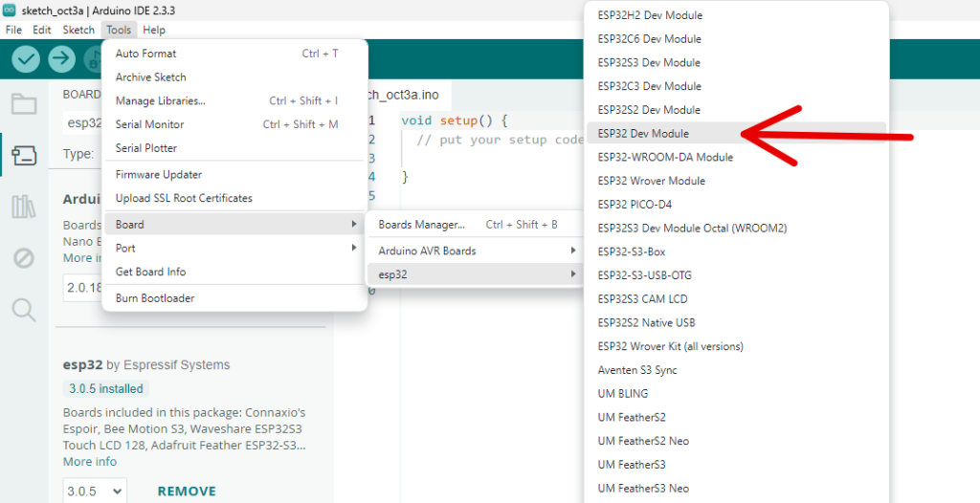Open the Edit menu
This screenshot has height=503, width=980.
(x=42, y=30)
